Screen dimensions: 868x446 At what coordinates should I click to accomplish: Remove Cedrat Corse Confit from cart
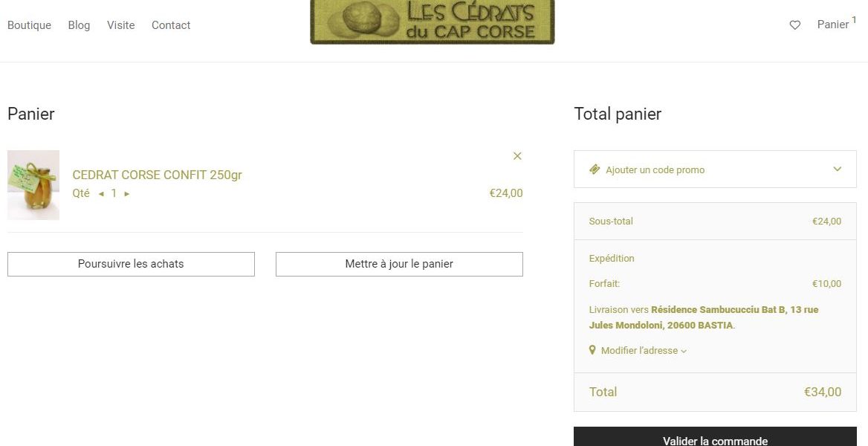517,156
